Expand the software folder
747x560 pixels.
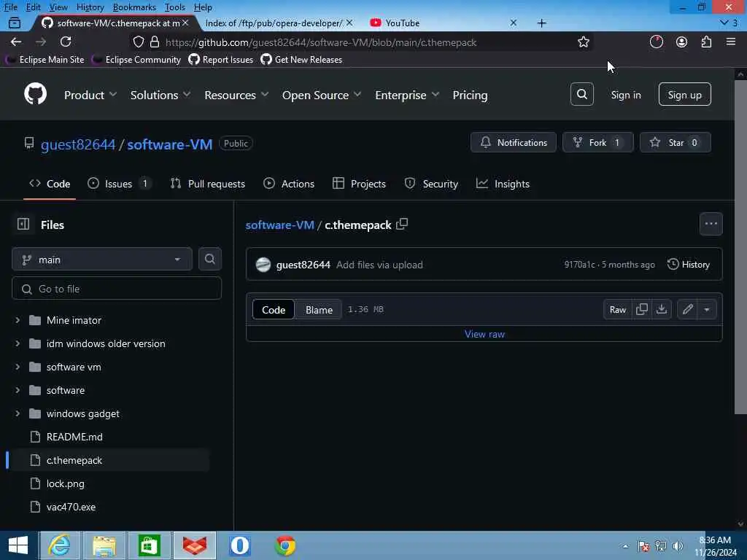(18, 390)
